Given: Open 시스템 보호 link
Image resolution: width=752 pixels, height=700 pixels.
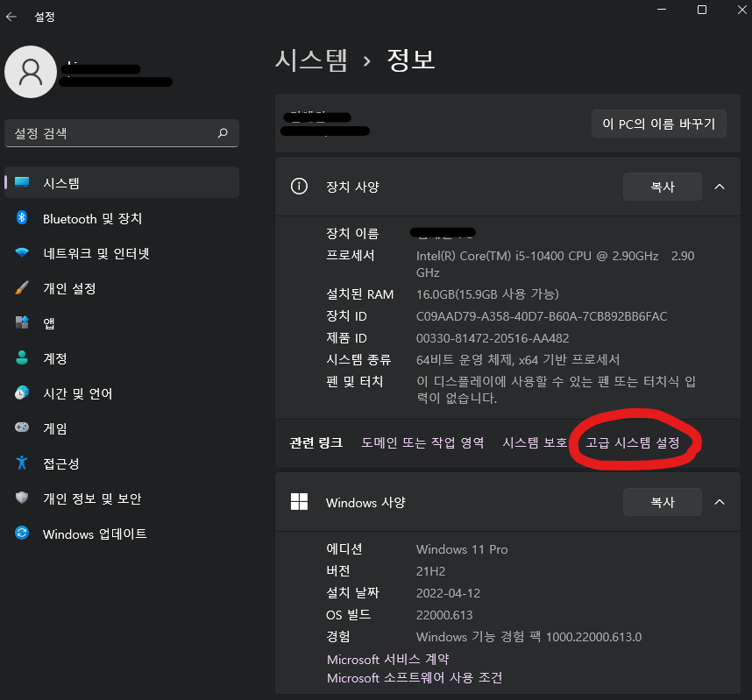Looking at the screenshot, I should pos(535,442).
